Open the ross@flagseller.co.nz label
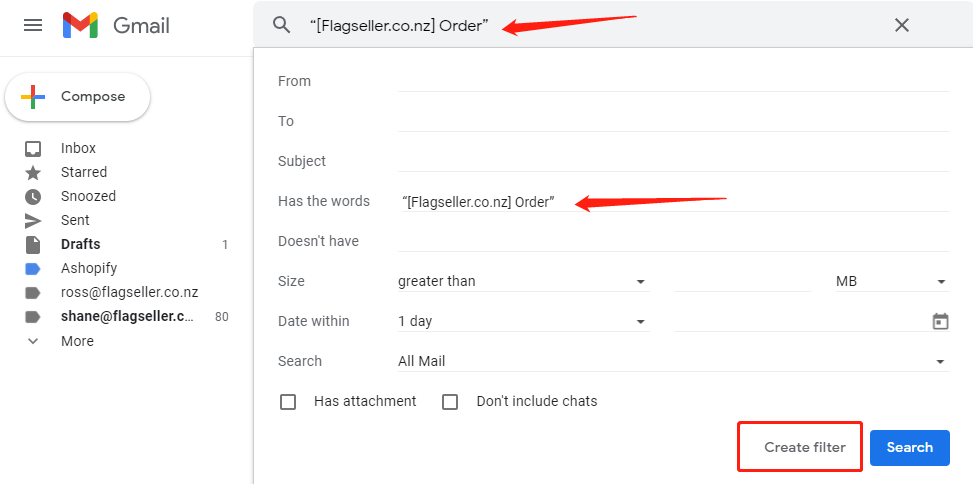This screenshot has width=973, height=484. pyautogui.click(x=129, y=292)
